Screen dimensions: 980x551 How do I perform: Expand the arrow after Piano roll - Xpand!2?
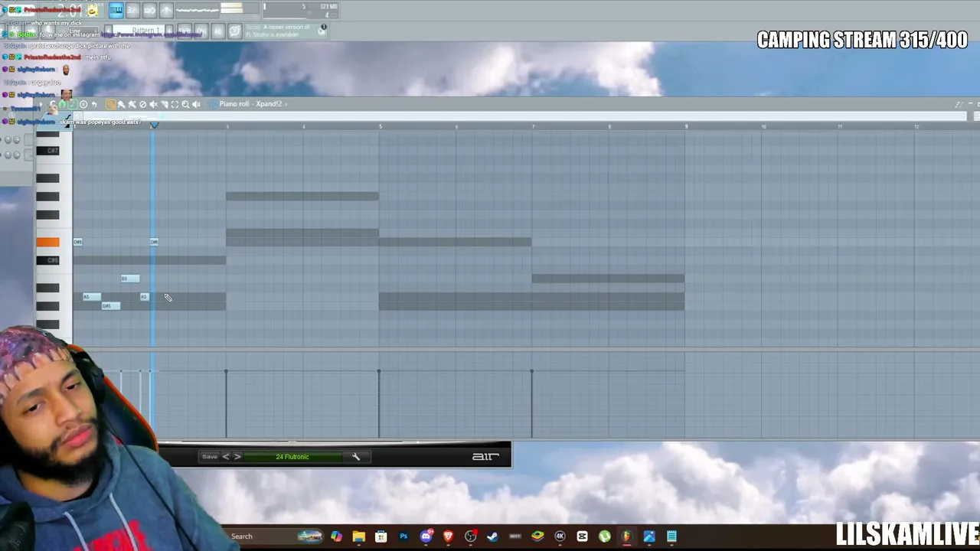point(286,104)
